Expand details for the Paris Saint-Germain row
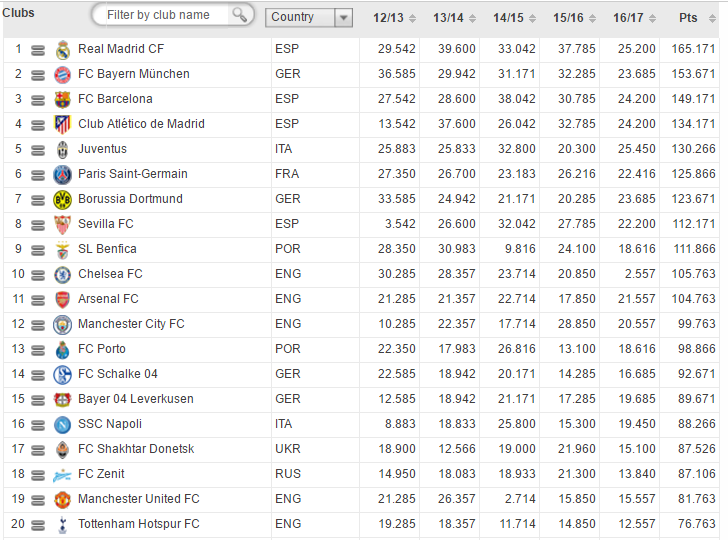The height and width of the screenshot is (540, 728). coord(38,174)
